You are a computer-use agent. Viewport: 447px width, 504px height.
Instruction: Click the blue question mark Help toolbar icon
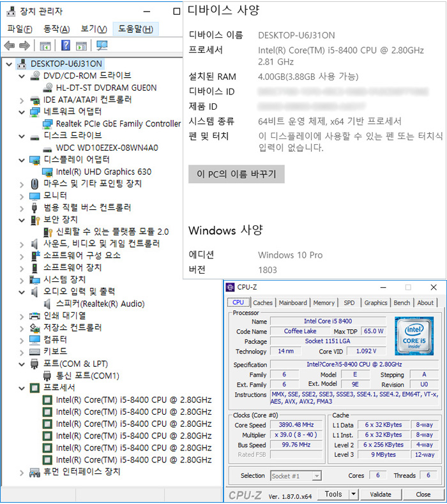click(66, 45)
